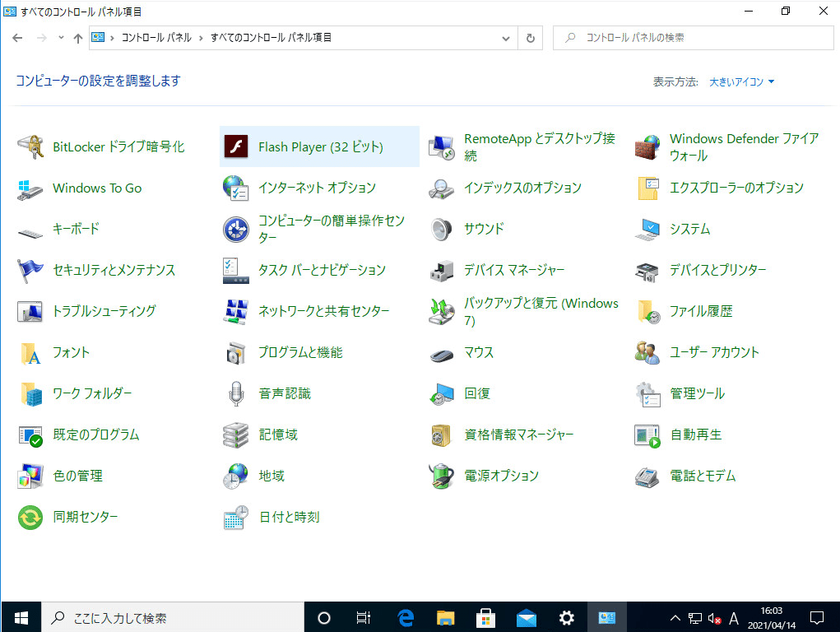Launch Microsoft Edge from taskbar

[406, 618]
